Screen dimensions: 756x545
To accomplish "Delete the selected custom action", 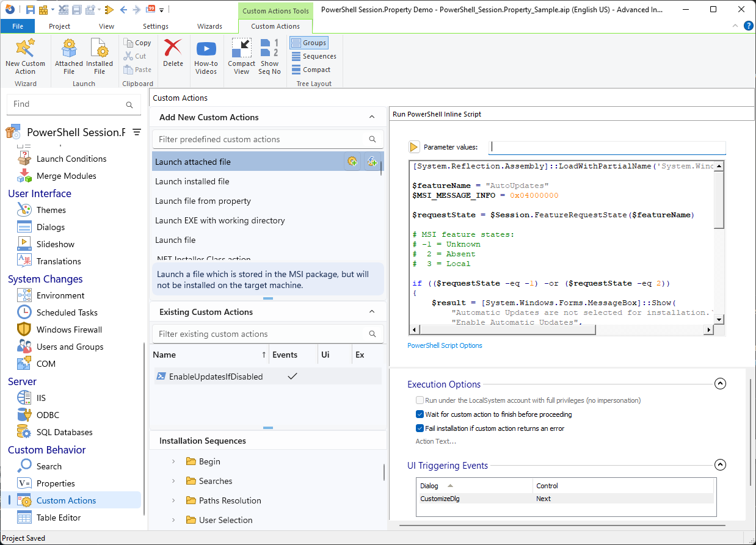I will tap(173, 54).
